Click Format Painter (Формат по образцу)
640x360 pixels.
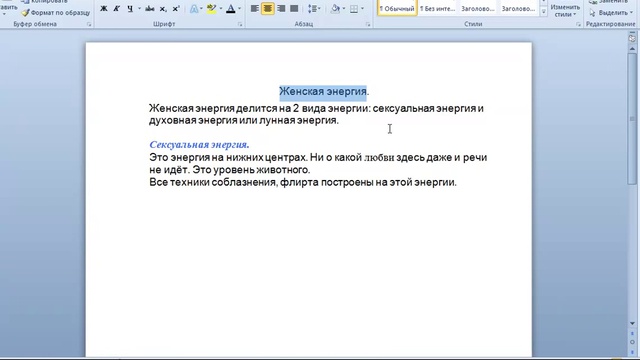56,13
